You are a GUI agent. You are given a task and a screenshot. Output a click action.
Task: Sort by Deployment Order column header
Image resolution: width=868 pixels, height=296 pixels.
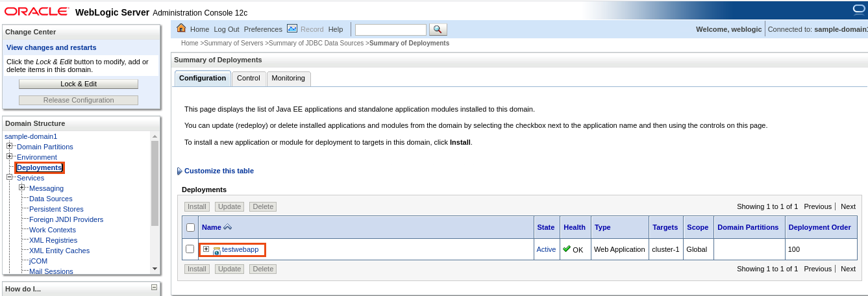click(x=819, y=227)
